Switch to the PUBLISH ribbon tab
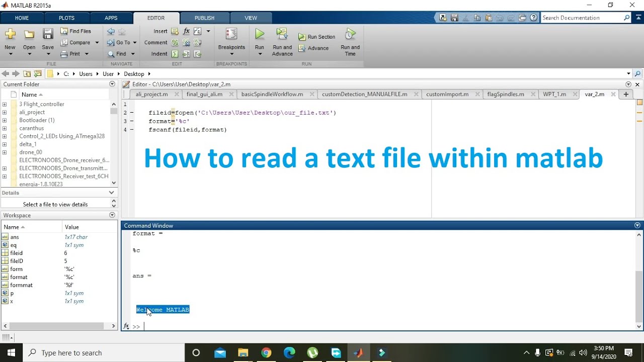 tap(204, 18)
